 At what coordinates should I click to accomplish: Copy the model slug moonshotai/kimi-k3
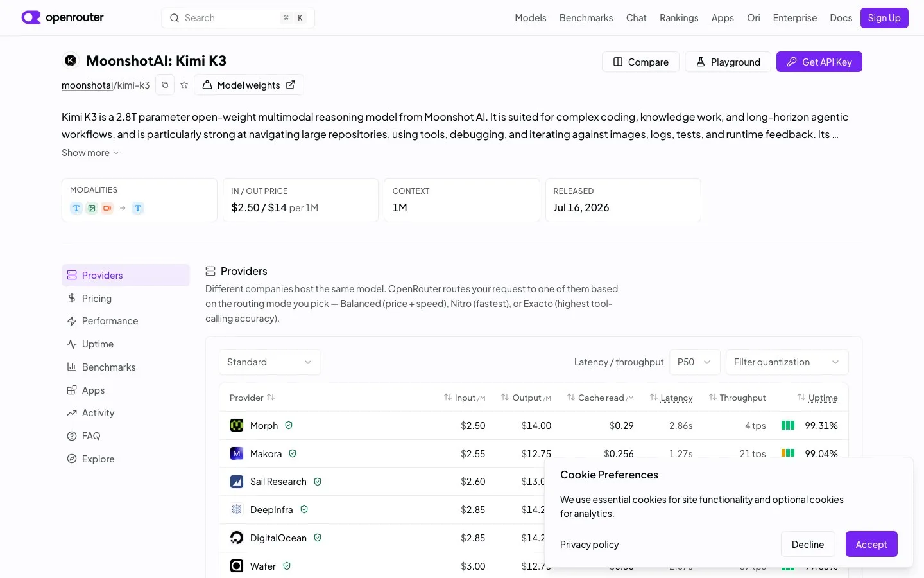(165, 85)
